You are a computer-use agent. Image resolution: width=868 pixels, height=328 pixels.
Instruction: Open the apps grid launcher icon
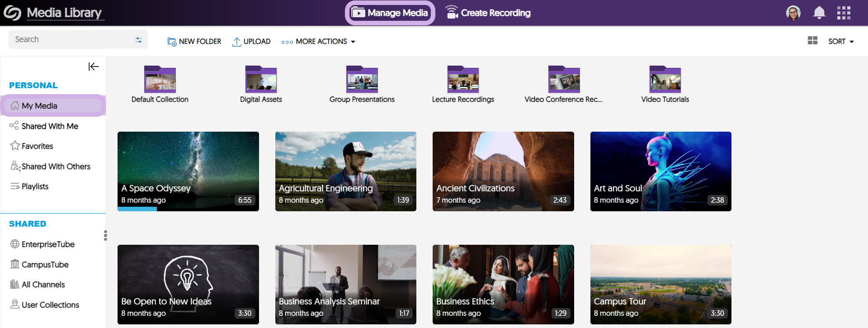(843, 13)
